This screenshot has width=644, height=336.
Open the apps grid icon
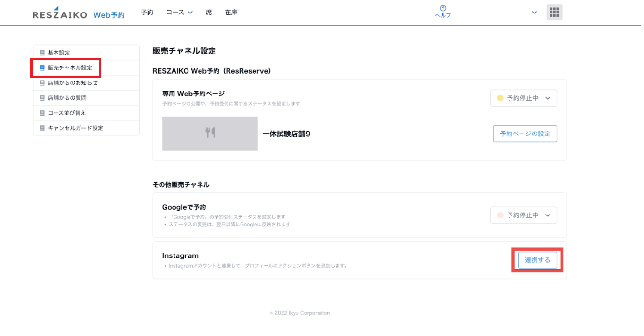point(554,13)
